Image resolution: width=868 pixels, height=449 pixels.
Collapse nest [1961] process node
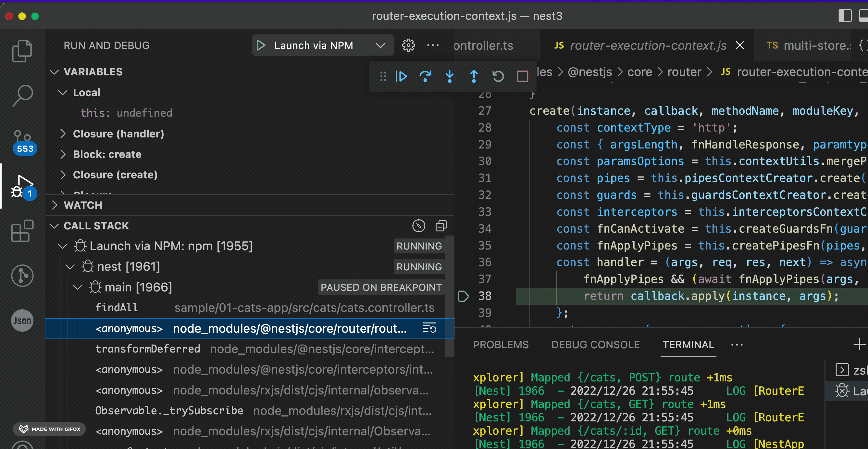click(70, 266)
